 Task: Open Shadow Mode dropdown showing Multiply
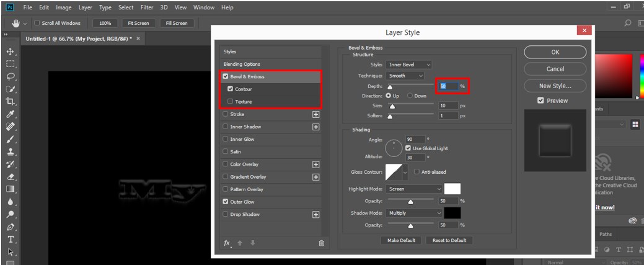[413, 213]
